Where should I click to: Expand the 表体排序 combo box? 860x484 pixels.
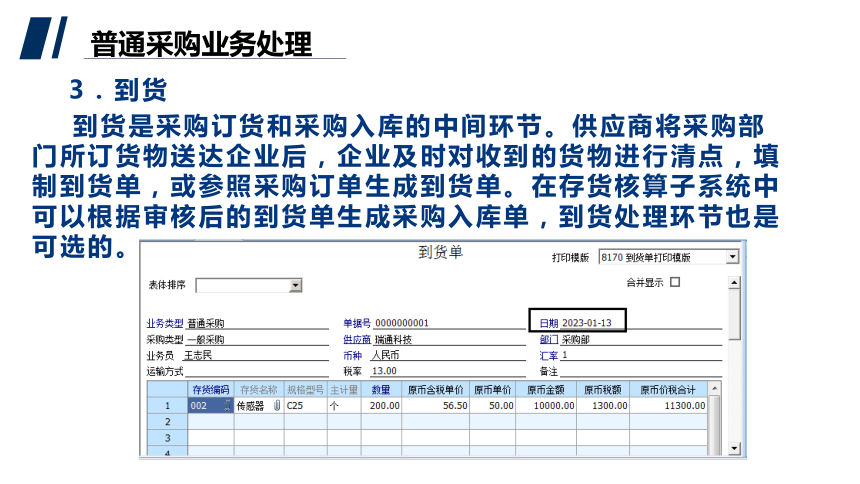coord(296,285)
